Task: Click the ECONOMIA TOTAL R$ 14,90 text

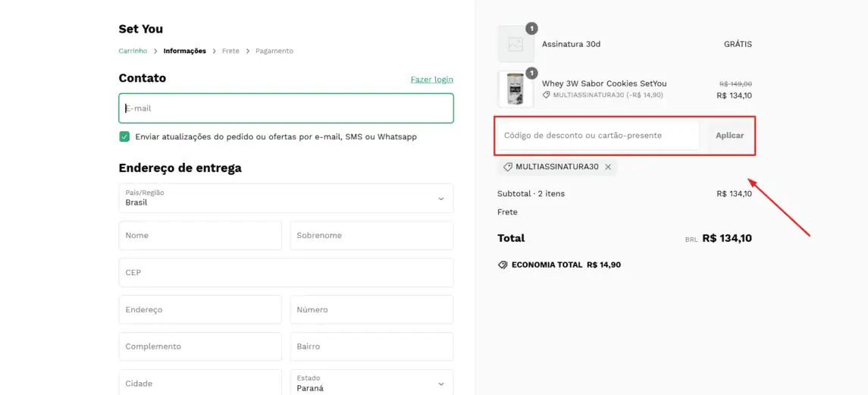Action: tap(566, 265)
